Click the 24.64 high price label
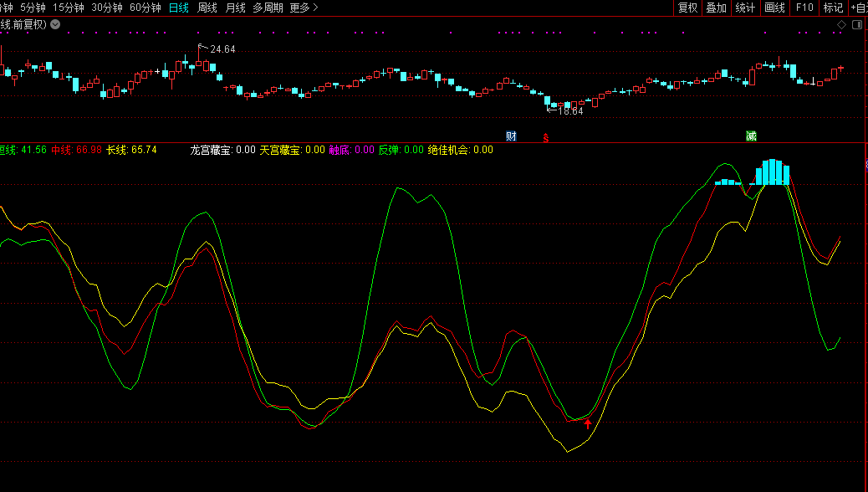 222,49
